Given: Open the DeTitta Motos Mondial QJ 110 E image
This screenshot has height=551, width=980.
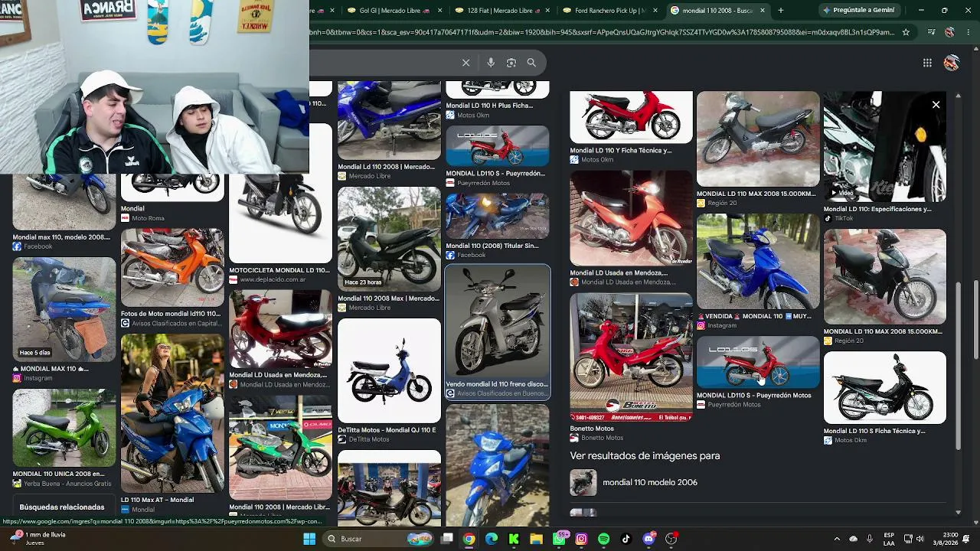Looking at the screenshot, I should coord(389,370).
